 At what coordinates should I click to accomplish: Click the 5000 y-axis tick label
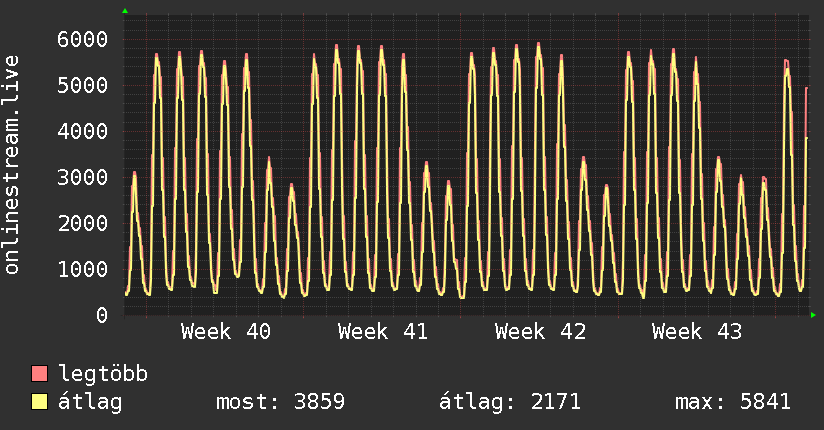click(x=83, y=85)
